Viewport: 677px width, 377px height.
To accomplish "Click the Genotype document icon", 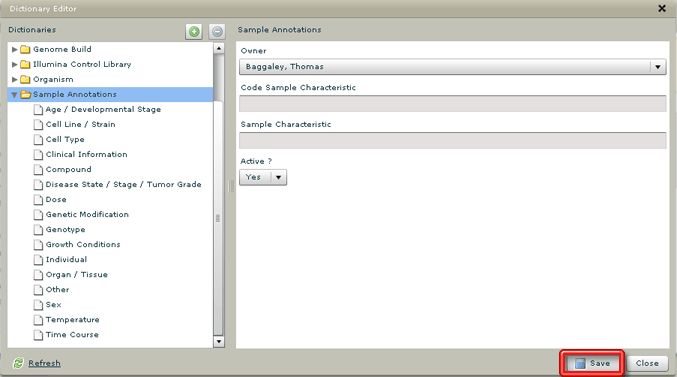I will [38, 230].
